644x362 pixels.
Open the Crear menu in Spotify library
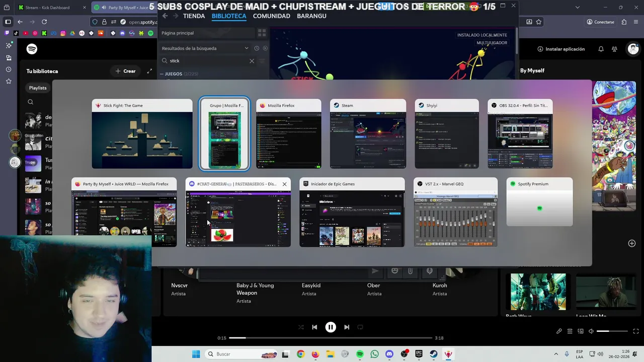[125, 71]
